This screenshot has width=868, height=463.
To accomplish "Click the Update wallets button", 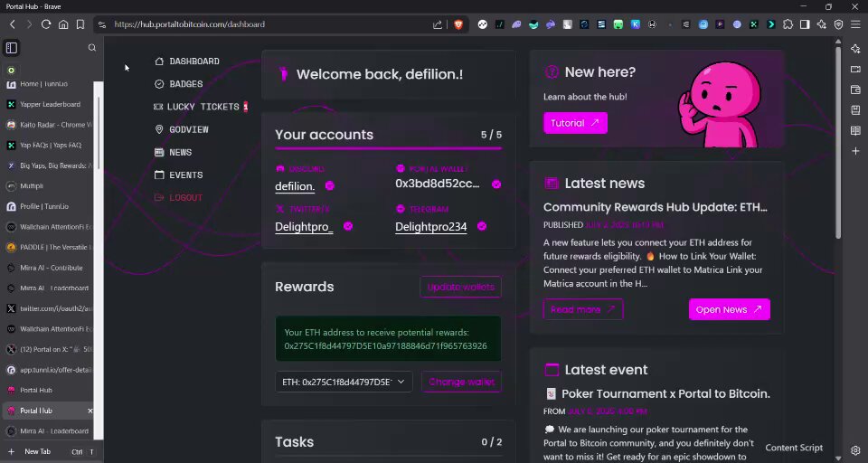I will [x=460, y=287].
